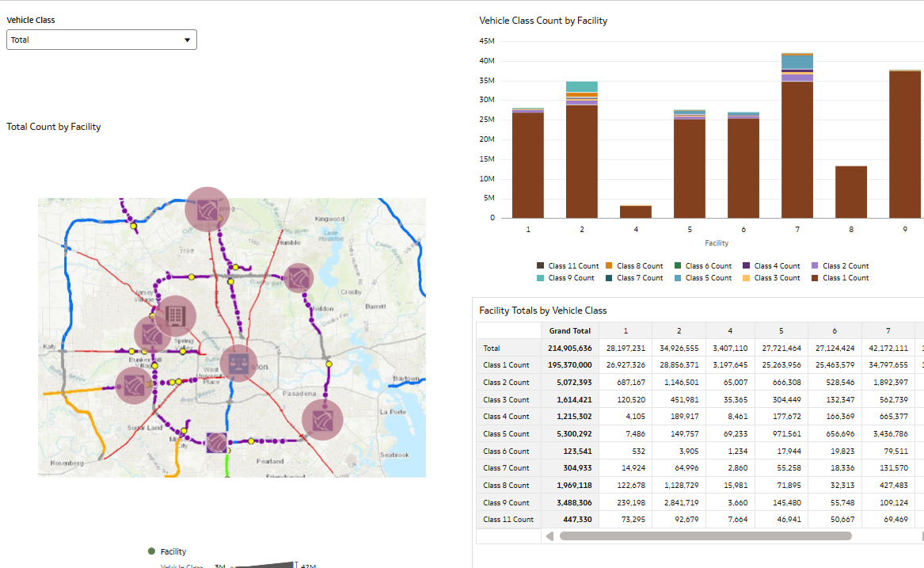
Task: Click the bar for facility 8
Action: [851, 193]
